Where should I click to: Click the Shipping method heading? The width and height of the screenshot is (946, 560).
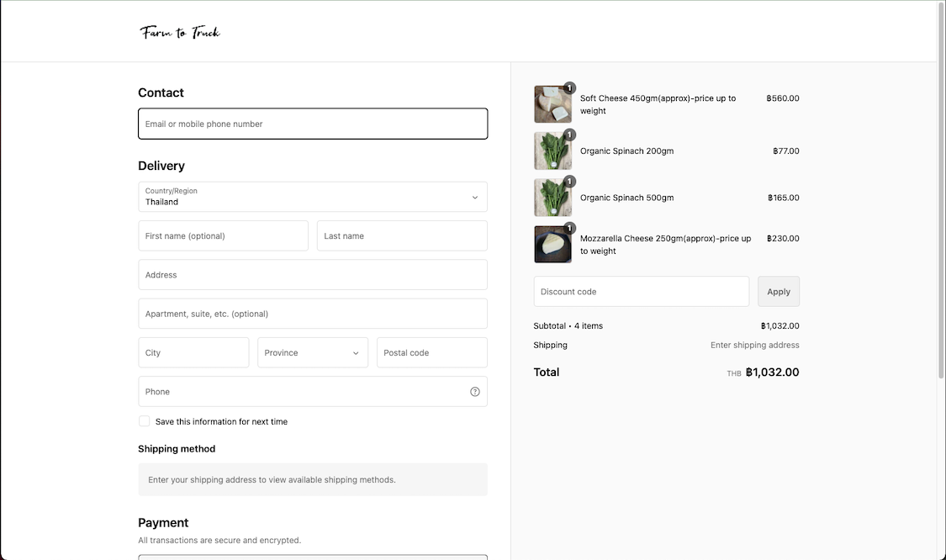point(177,449)
